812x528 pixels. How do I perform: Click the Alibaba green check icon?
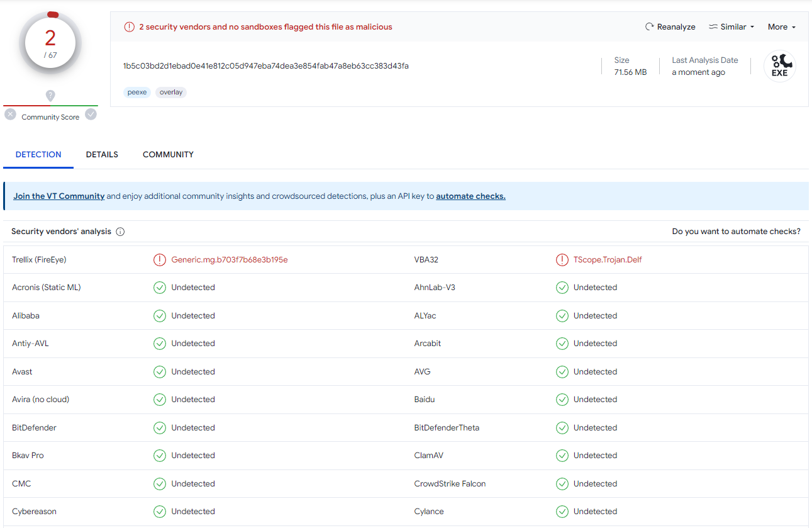coord(160,316)
